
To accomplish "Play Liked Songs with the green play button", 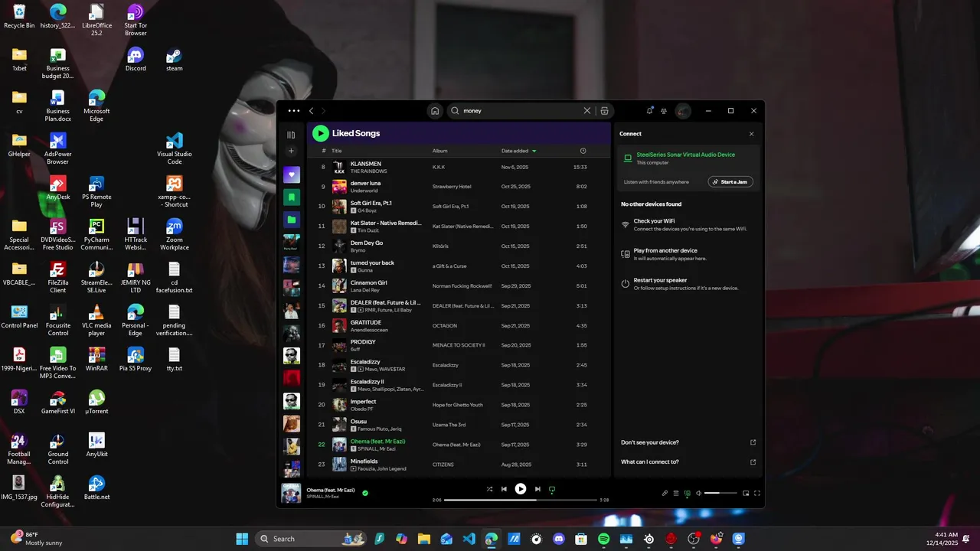I will coord(320,133).
